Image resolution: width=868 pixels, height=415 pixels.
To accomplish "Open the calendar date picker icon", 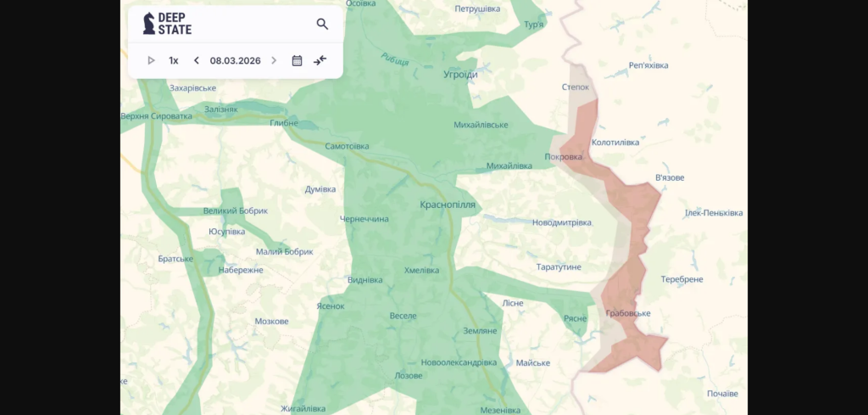I will [297, 60].
